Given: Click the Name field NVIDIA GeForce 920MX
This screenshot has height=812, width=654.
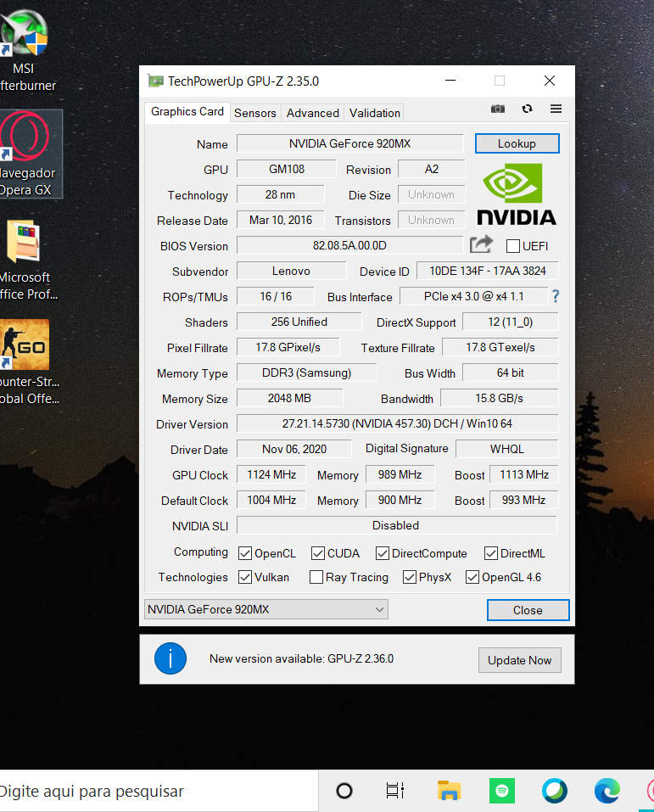Looking at the screenshot, I should (x=350, y=143).
